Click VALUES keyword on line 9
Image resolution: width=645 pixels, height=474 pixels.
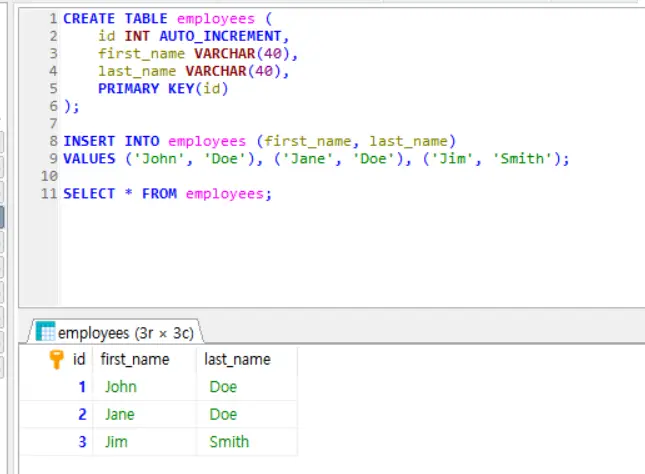coord(89,158)
